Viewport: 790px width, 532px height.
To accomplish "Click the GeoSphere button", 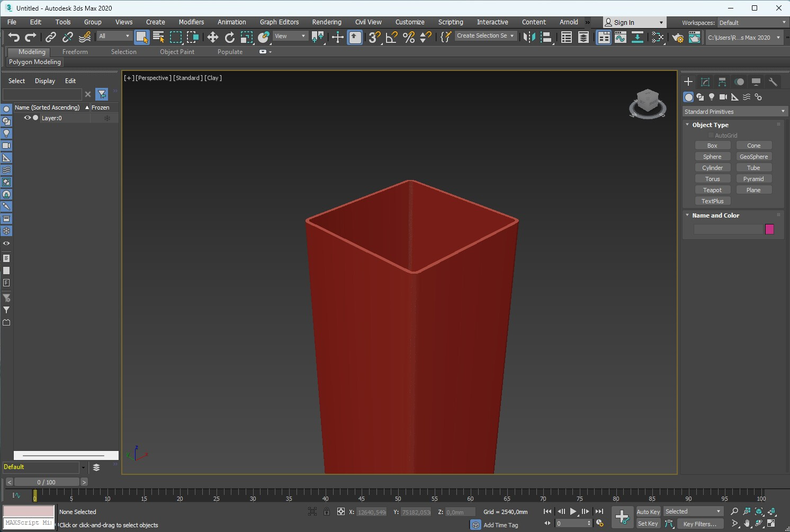I will tap(753, 157).
